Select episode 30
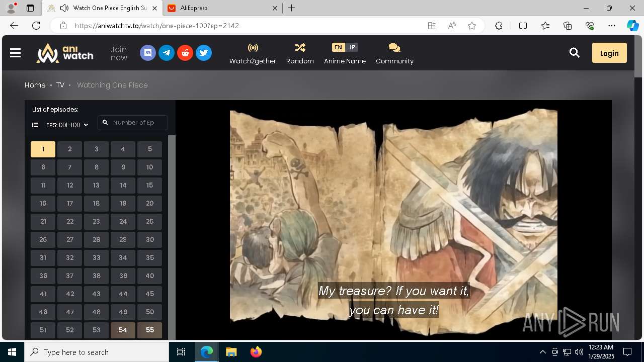This screenshot has height=362, width=644. [149, 240]
